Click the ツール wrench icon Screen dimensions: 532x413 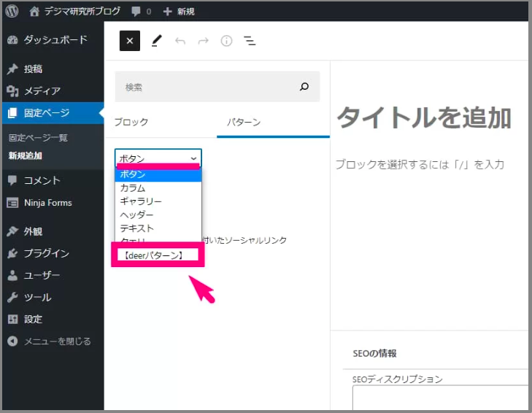12,297
